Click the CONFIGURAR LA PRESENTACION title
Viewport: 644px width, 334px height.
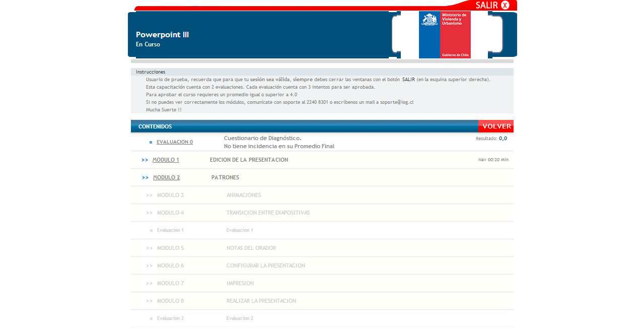point(266,265)
